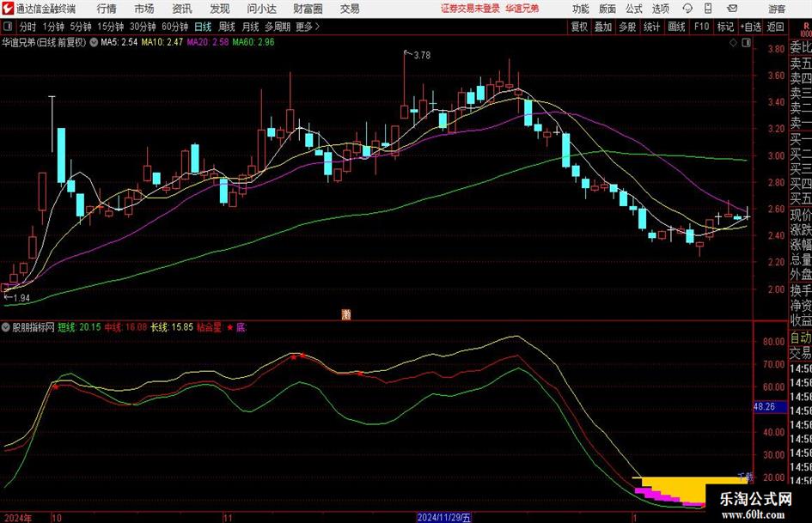
Task: Open sub-chart indicator dropdown beside 股朋指标网
Action: [6, 327]
